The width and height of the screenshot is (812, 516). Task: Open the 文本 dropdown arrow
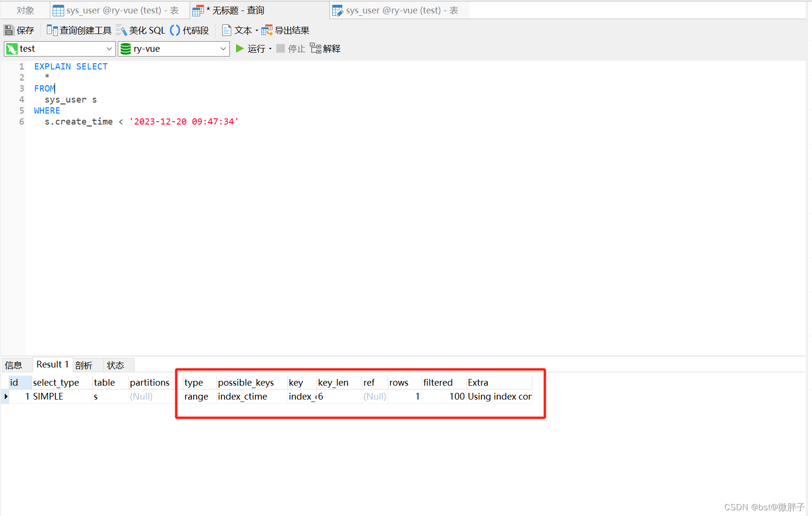257,31
